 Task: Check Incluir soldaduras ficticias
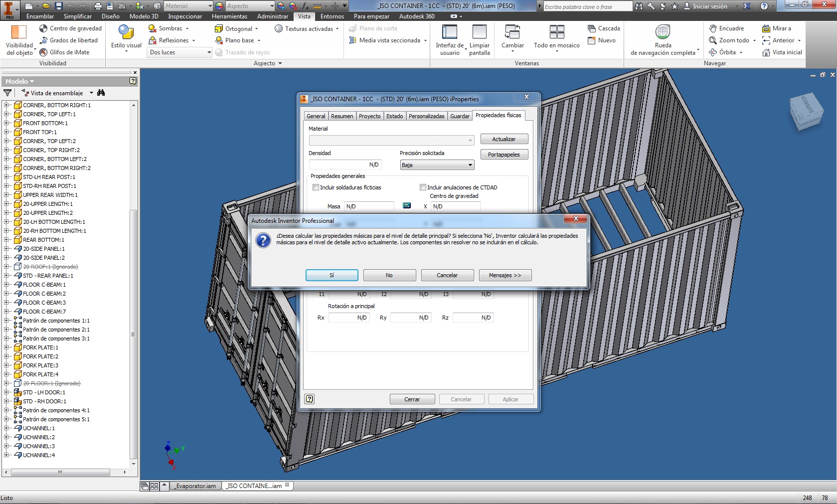(316, 187)
